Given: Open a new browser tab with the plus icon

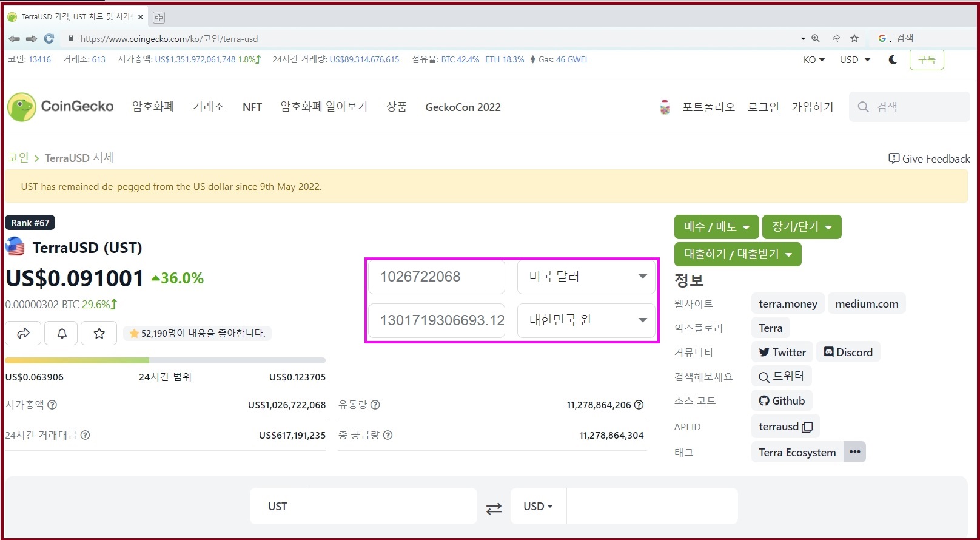Looking at the screenshot, I should coord(159,18).
